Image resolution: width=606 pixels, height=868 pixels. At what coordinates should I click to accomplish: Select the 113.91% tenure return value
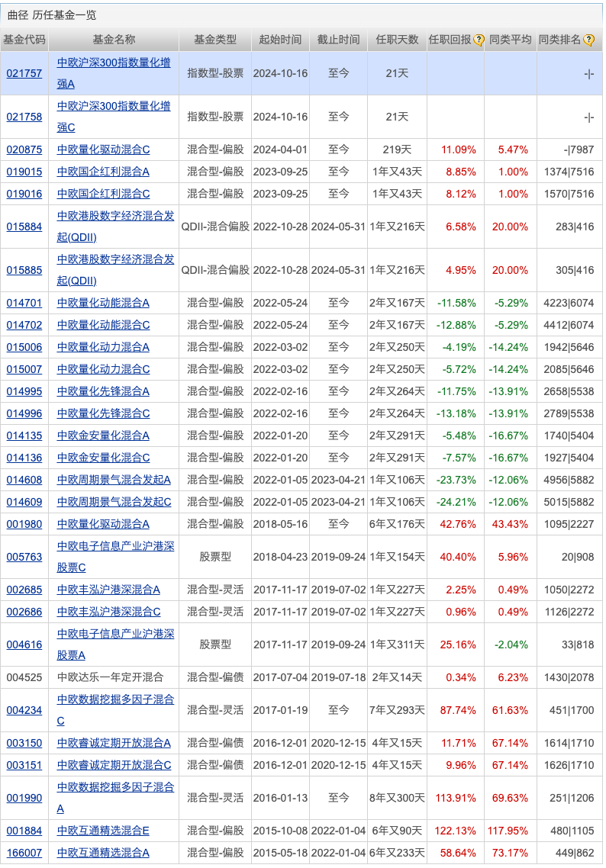456,798
